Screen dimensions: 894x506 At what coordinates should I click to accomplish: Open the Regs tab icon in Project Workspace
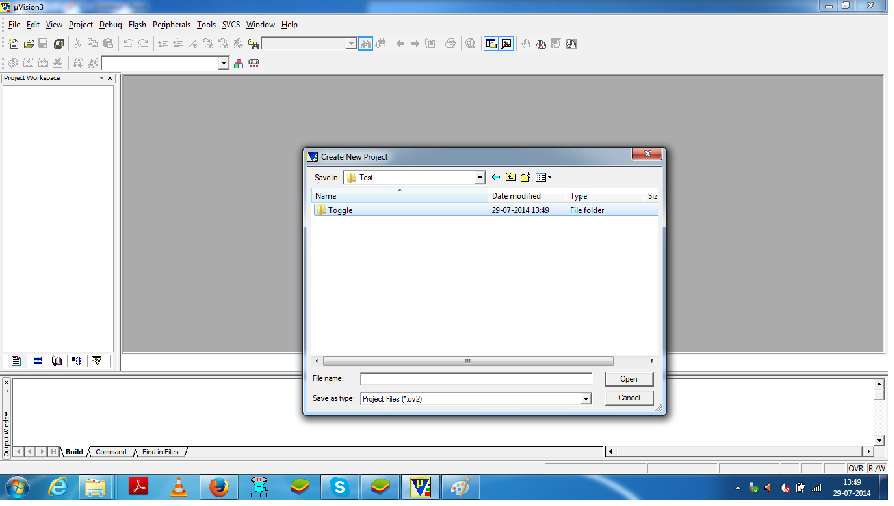click(38, 361)
